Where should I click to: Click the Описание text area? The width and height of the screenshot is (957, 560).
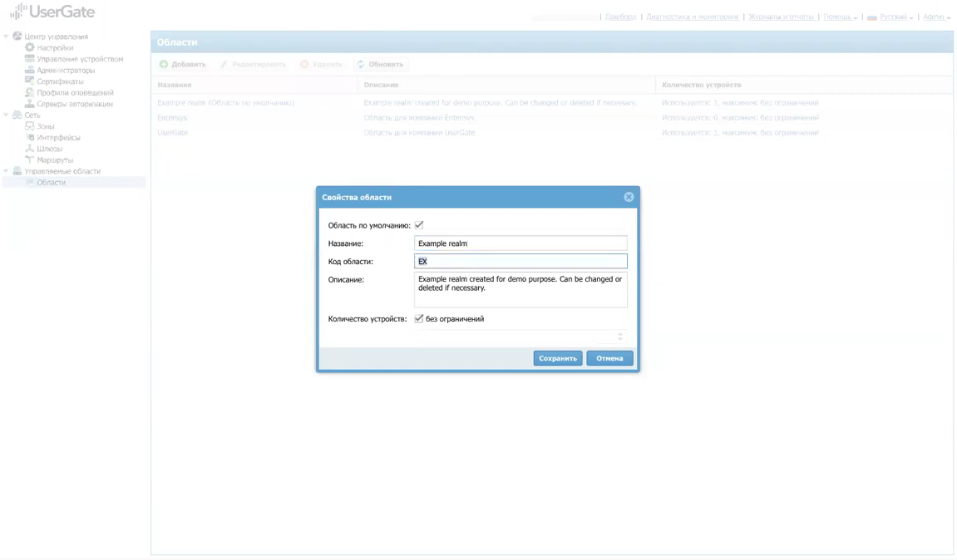[x=520, y=290]
